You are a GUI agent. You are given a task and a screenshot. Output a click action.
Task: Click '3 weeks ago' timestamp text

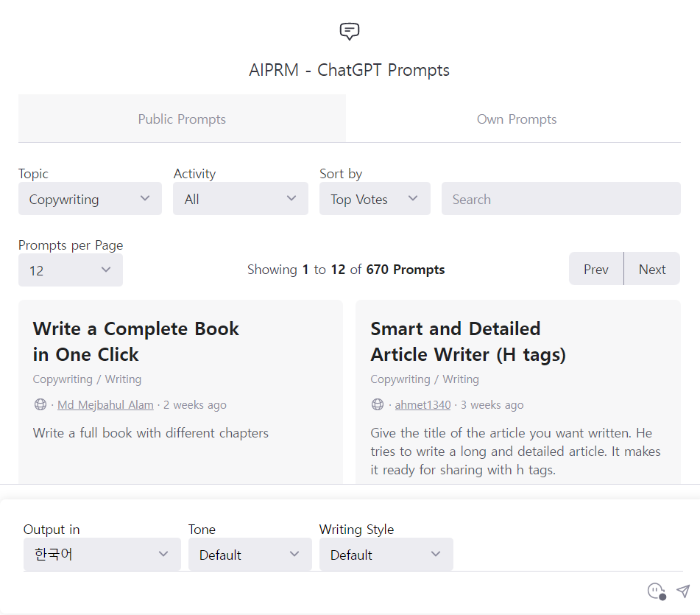pyautogui.click(x=492, y=404)
